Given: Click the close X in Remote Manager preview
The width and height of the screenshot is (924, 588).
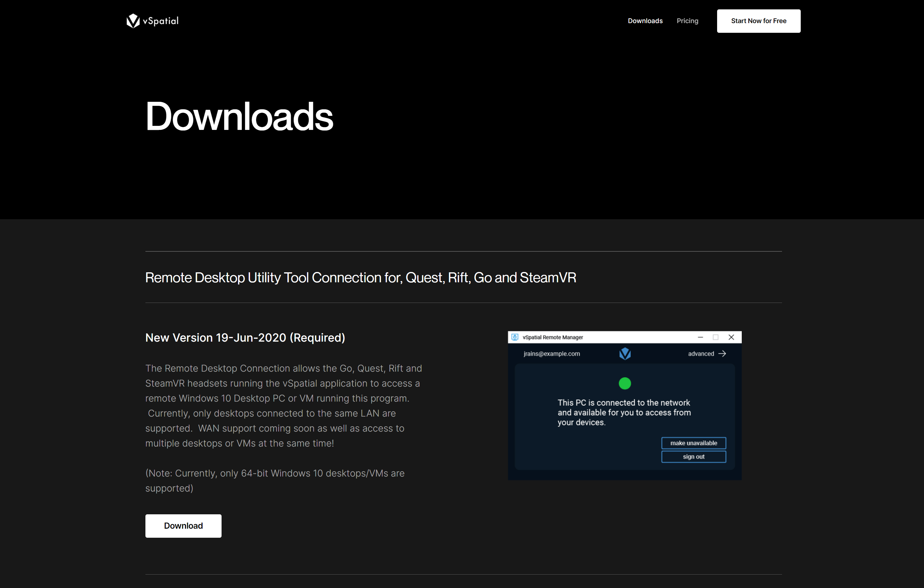Looking at the screenshot, I should point(731,337).
